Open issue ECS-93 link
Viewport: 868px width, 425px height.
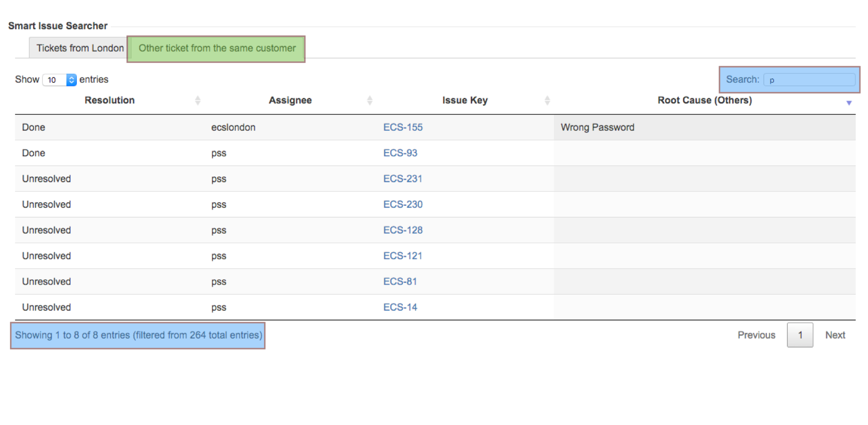click(x=400, y=153)
